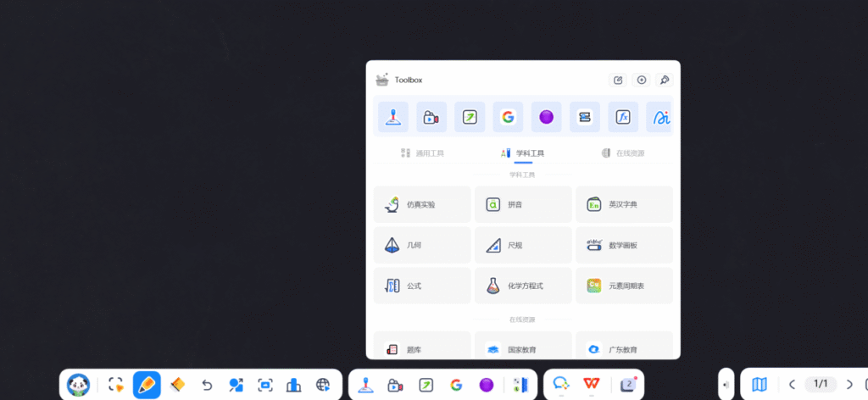Open the 元素周期表 tool
Viewport: 868px width, 400px height.
(624, 286)
